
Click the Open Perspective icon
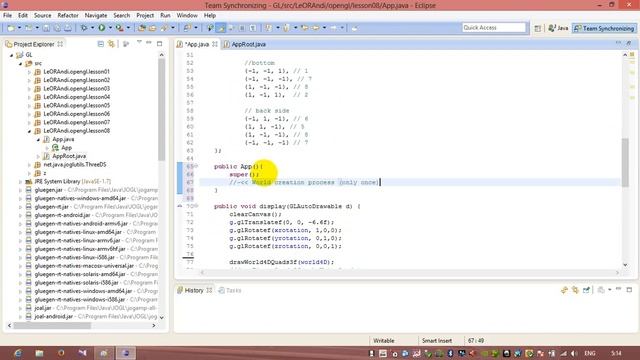coord(538,28)
